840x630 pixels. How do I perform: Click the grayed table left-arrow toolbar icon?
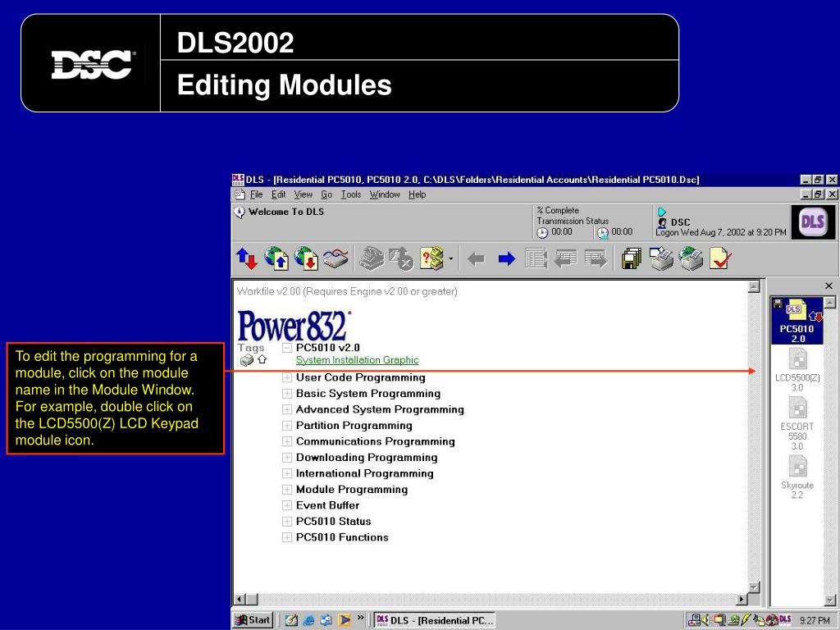[x=565, y=258]
